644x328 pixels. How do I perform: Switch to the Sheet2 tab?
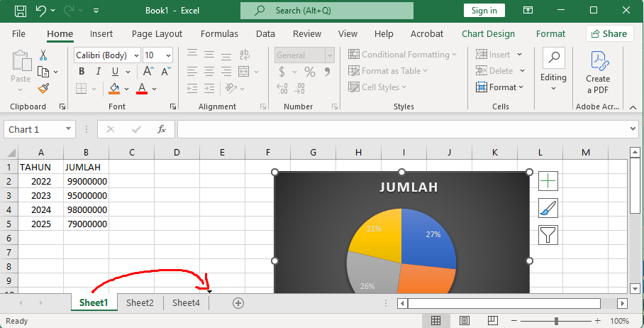click(140, 303)
